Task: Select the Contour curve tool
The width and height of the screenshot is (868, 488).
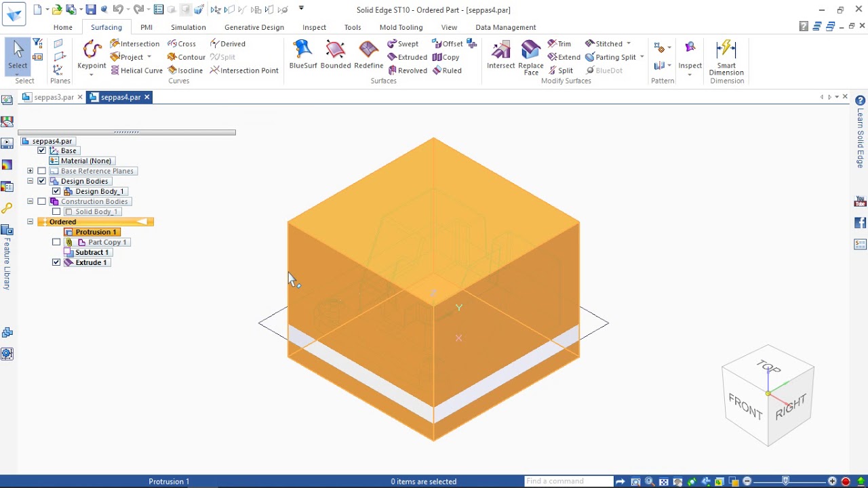Action: [186, 58]
